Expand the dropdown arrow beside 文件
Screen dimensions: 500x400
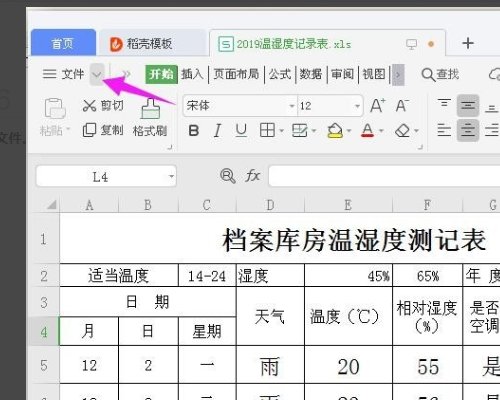(97, 74)
